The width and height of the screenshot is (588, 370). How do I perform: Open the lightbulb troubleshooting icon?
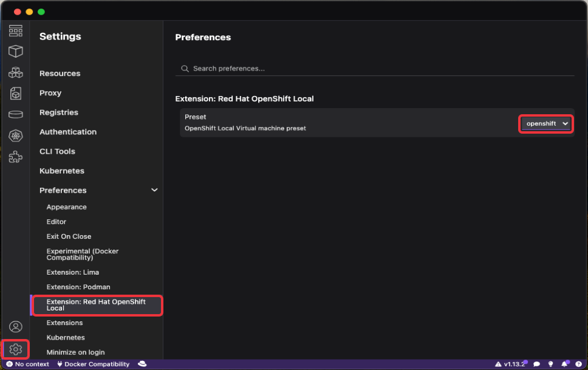550,364
